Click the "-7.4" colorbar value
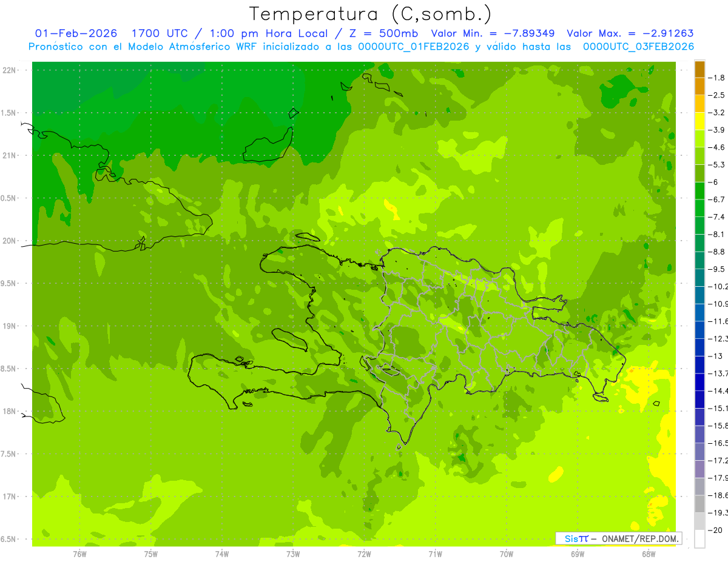The width and height of the screenshot is (728, 562). [716, 217]
